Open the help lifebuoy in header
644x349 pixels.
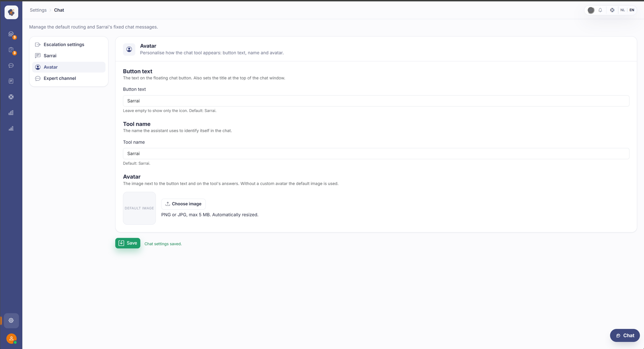pos(612,10)
